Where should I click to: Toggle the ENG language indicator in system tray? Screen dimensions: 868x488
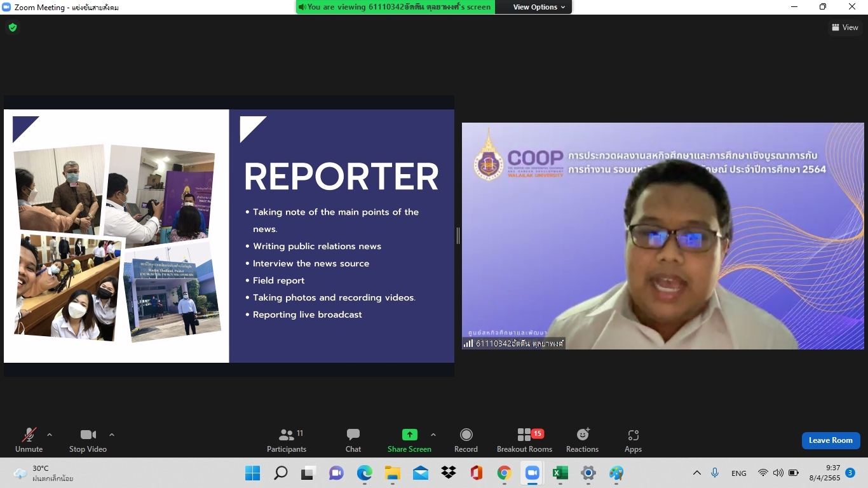click(738, 473)
